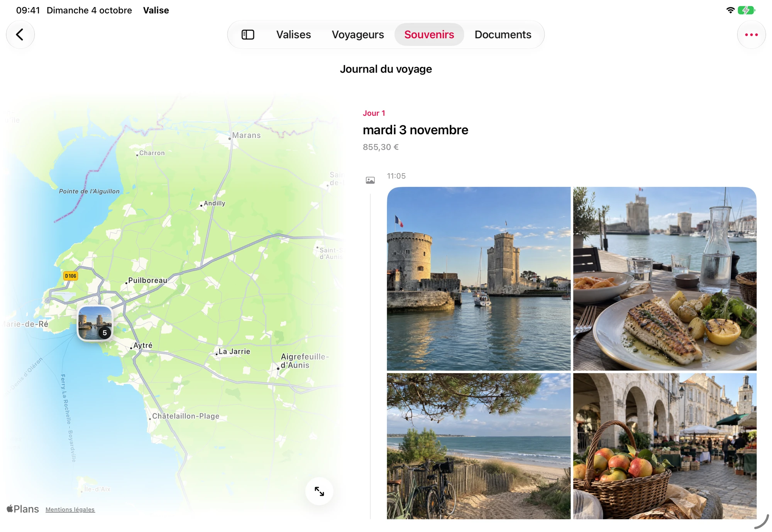Click Andilly on the map
Screen dimensions: 772x532
tap(214, 203)
